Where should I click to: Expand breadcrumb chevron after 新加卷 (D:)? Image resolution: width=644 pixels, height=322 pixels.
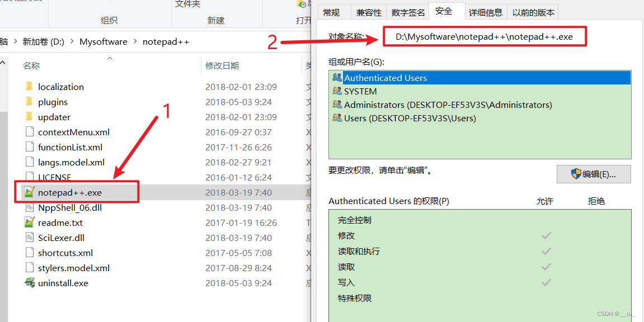click(x=72, y=41)
